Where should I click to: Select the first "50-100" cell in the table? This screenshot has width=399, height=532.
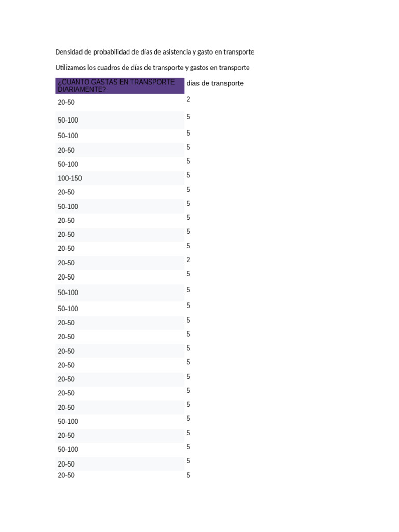[68, 121]
